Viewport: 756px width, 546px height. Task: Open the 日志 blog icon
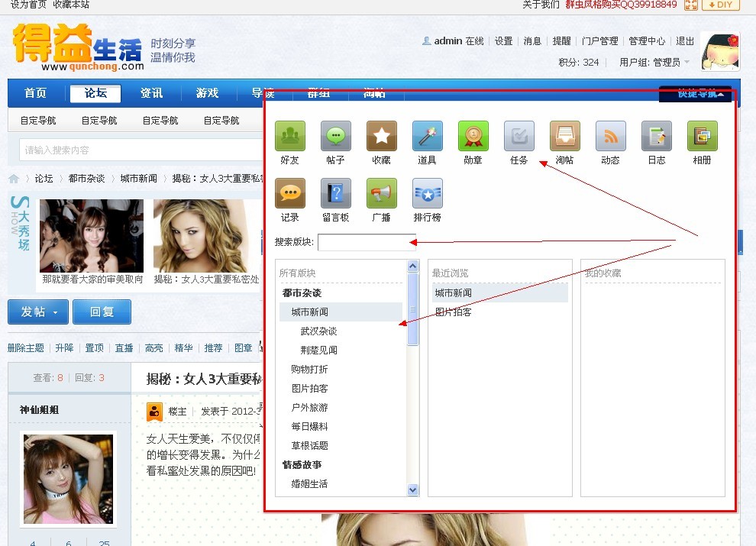tap(656, 136)
